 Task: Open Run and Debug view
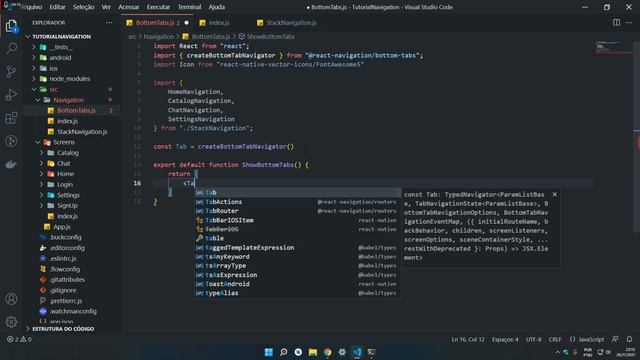click(x=11, y=94)
